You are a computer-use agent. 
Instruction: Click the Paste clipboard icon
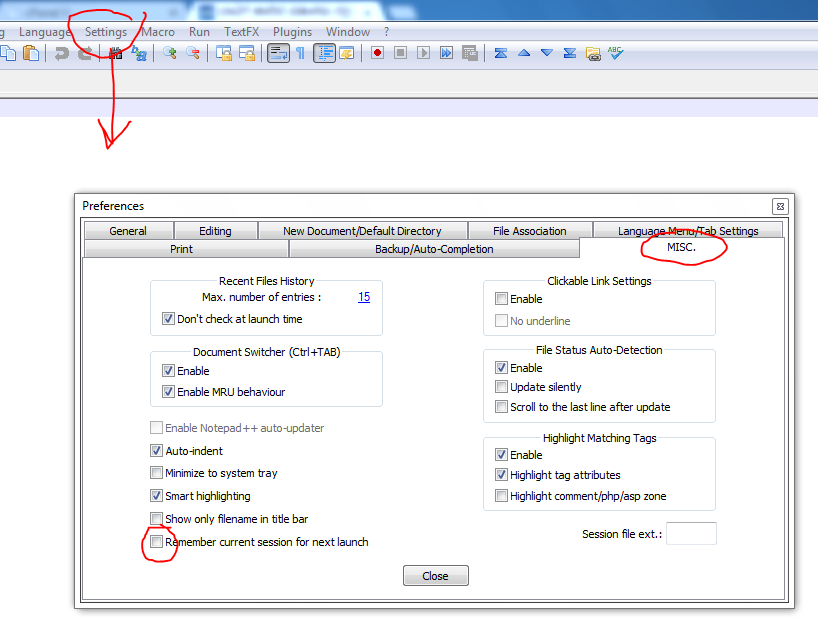click(x=31, y=53)
